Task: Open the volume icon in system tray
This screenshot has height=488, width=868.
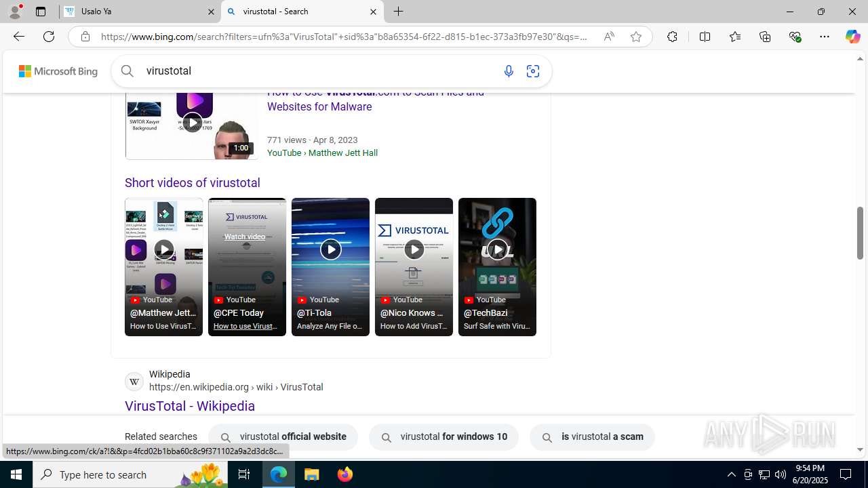Action: (x=781, y=474)
